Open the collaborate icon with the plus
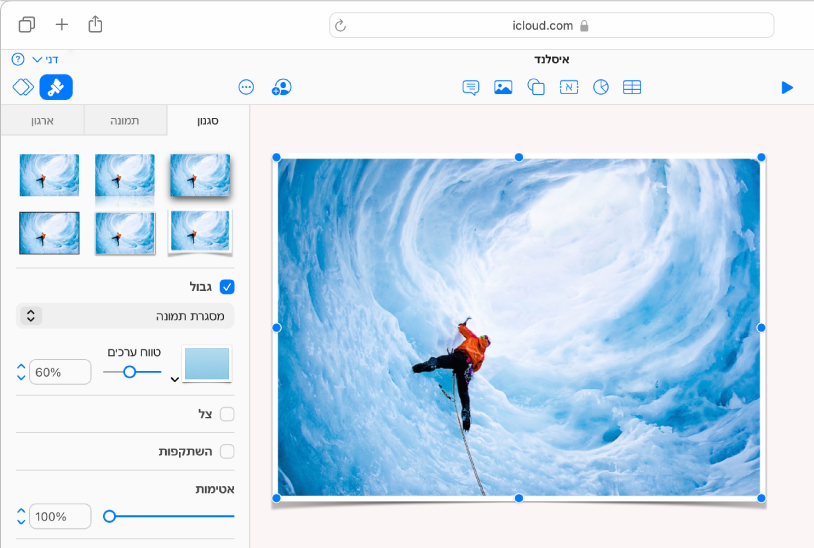Viewport: 814px width, 548px height. [281, 88]
